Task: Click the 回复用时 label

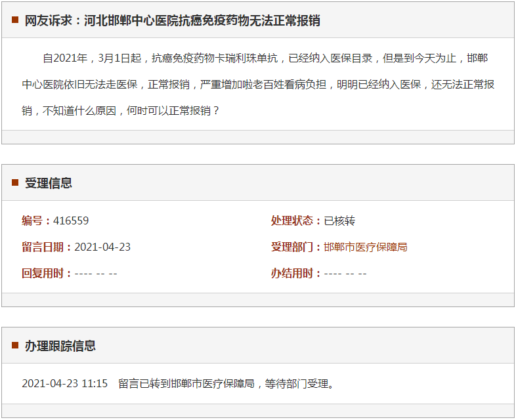Action: [x=47, y=274]
